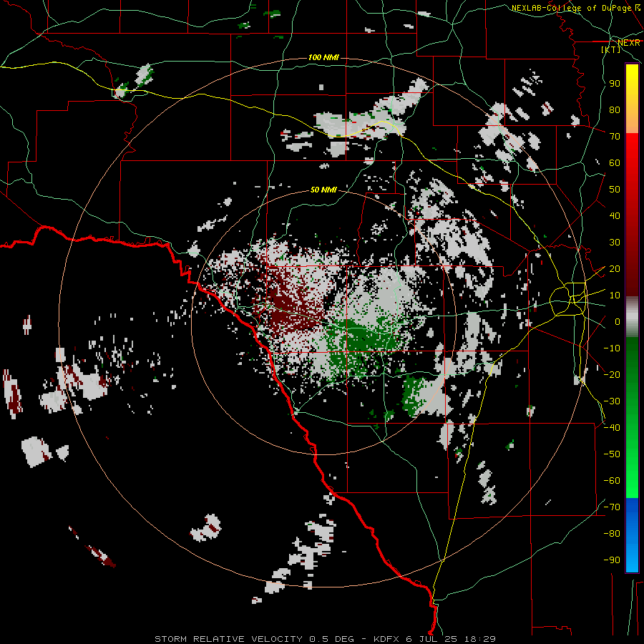Click the "-90" value on the velocity scale
The image size is (644, 644).
612,560
